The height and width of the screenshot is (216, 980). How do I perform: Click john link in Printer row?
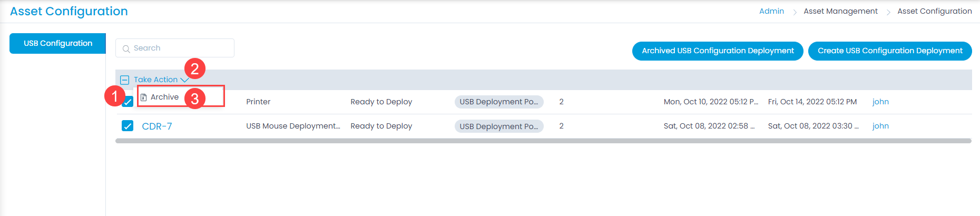pos(880,102)
